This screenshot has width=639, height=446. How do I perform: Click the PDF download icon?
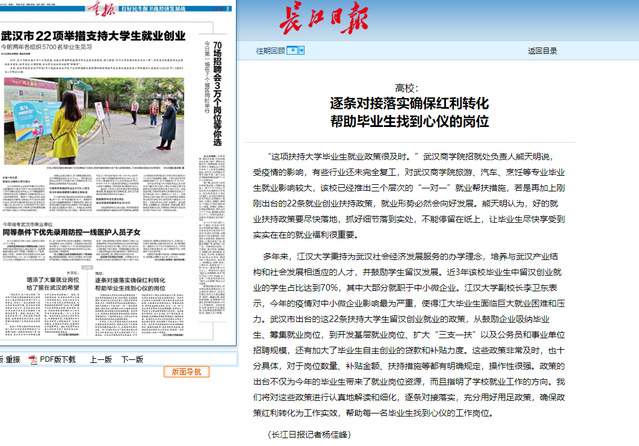click(33, 360)
